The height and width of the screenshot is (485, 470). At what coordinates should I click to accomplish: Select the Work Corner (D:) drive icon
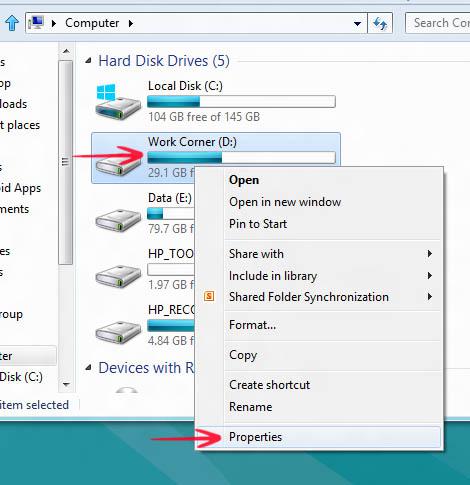(118, 165)
